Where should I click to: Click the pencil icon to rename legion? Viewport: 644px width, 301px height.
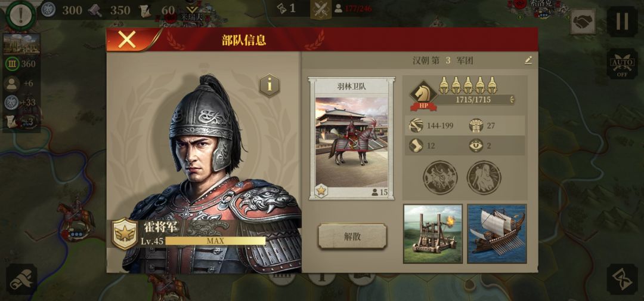(x=528, y=60)
